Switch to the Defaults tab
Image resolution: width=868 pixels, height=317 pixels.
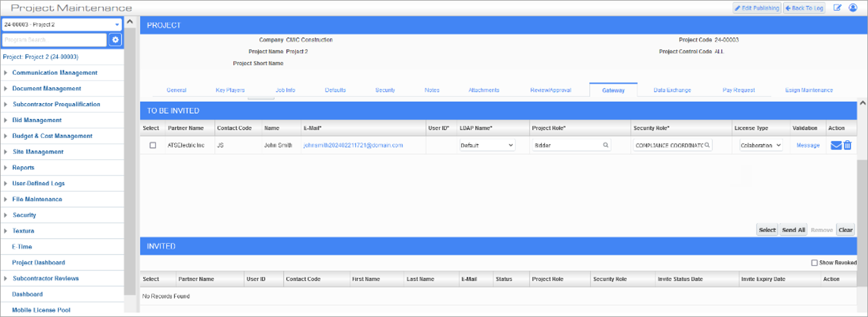(x=335, y=90)
